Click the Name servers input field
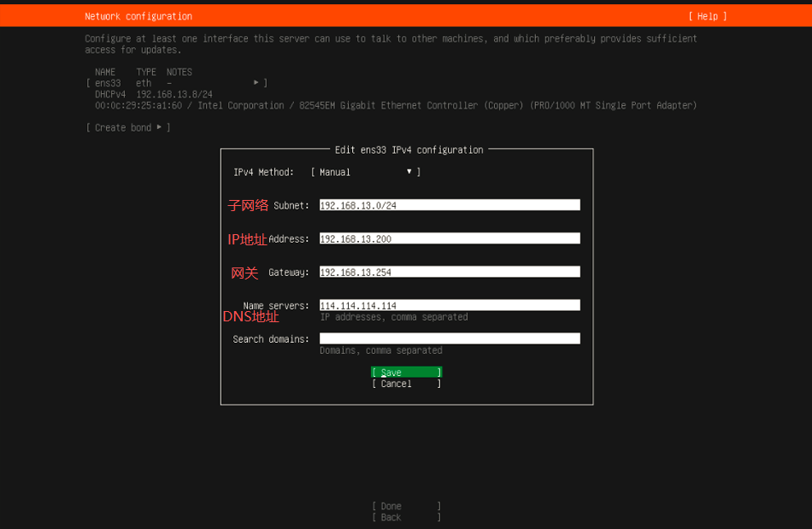 click(x=450, y=305)
